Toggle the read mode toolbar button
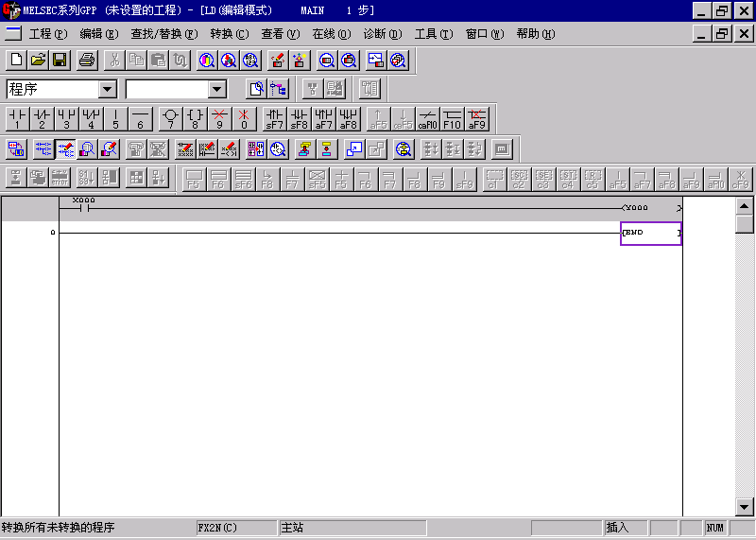 click(x=43, y=148)
